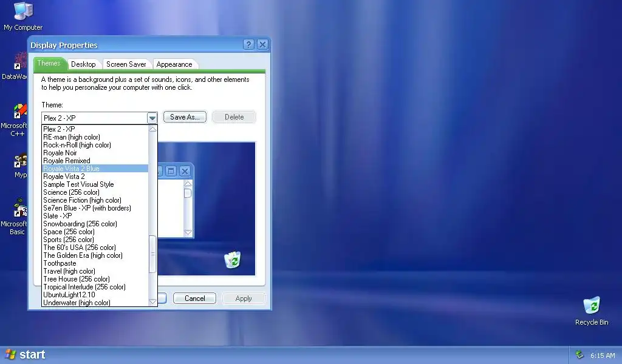This screenshot has height=364, width=622.
Task: Open the Start menu
Action: pyautogui.click(x=26, y=354)
